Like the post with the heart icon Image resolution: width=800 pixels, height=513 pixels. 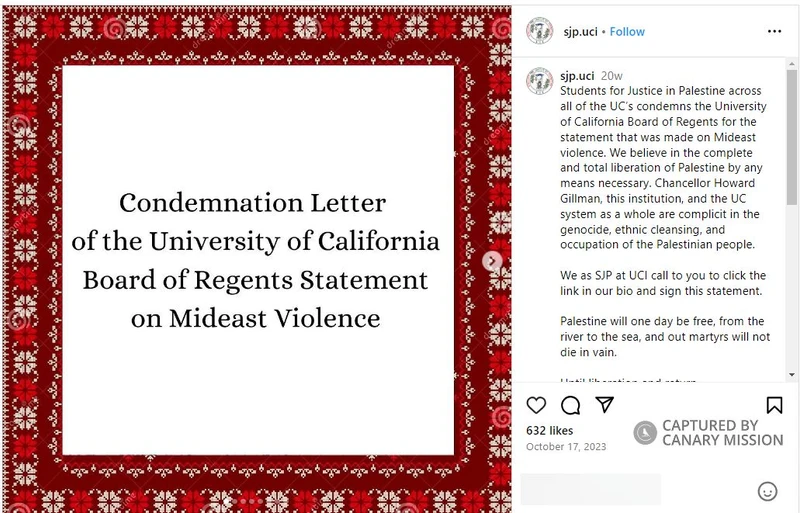tap(537, 405)
